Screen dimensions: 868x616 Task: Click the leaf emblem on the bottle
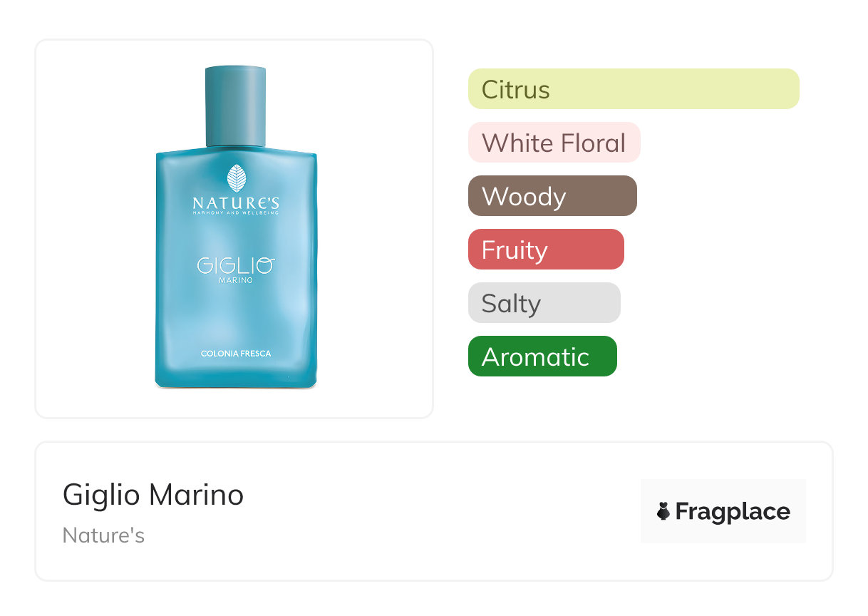click(x=236, y=178)
